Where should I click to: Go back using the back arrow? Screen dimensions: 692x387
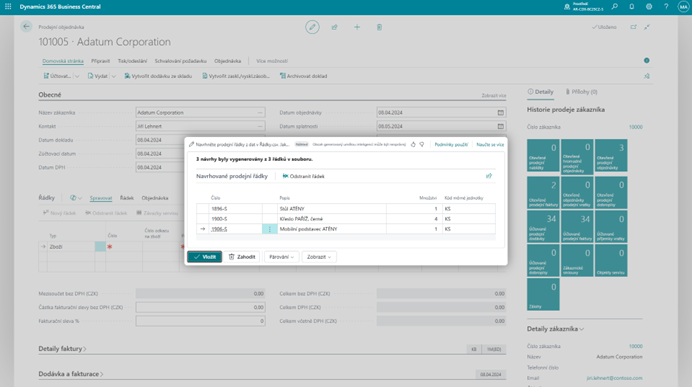[x=26, y=26]
